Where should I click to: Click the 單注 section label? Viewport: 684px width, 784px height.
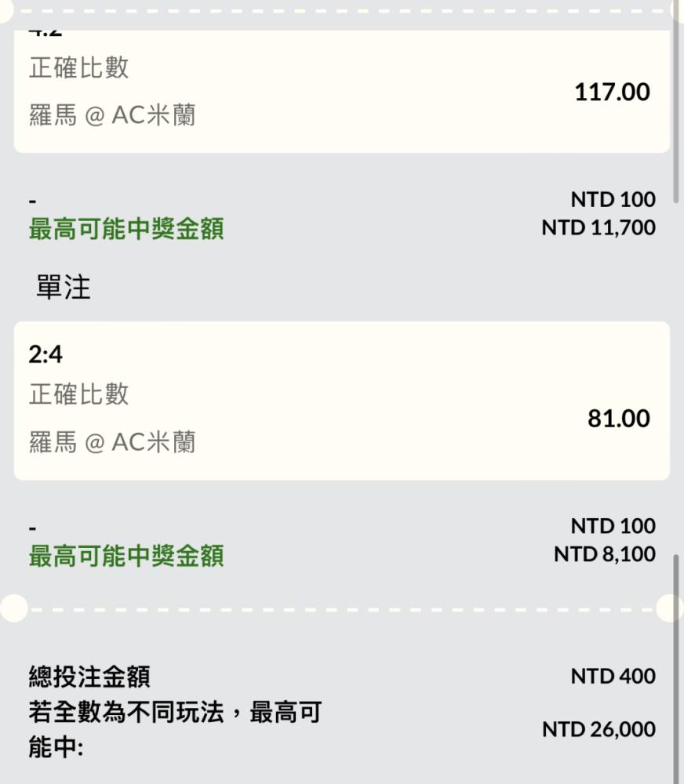click(64, 288)
